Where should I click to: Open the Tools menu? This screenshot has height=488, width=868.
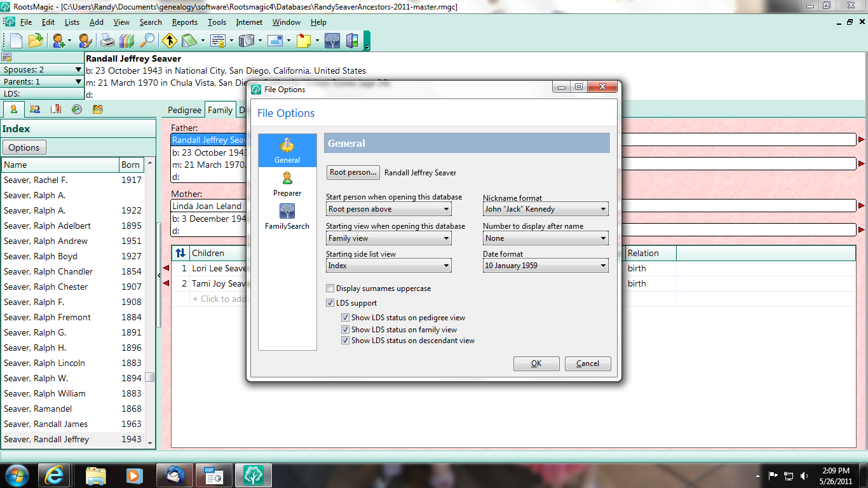click(217, 22)
